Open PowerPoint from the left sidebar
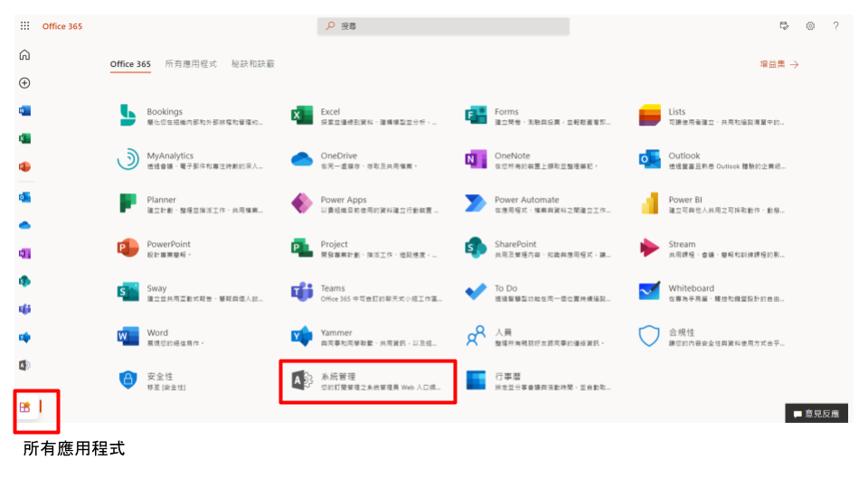The width and height of the screenshot is (868, 488). [x=25, y=166]
